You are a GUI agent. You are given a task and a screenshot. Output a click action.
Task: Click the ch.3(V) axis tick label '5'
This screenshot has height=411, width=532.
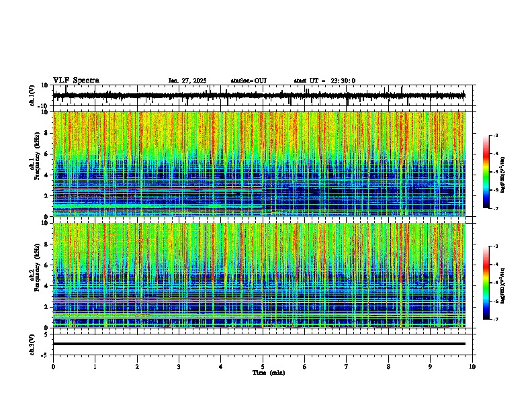tap(47, 334)
